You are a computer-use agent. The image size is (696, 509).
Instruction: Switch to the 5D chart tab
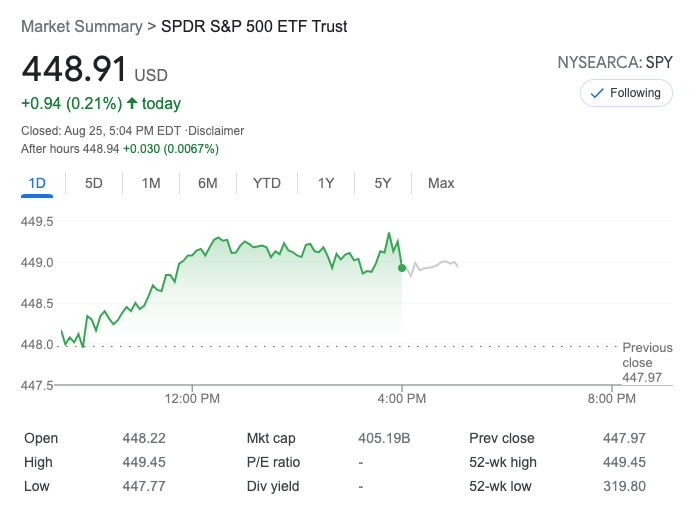coord(94,183)
